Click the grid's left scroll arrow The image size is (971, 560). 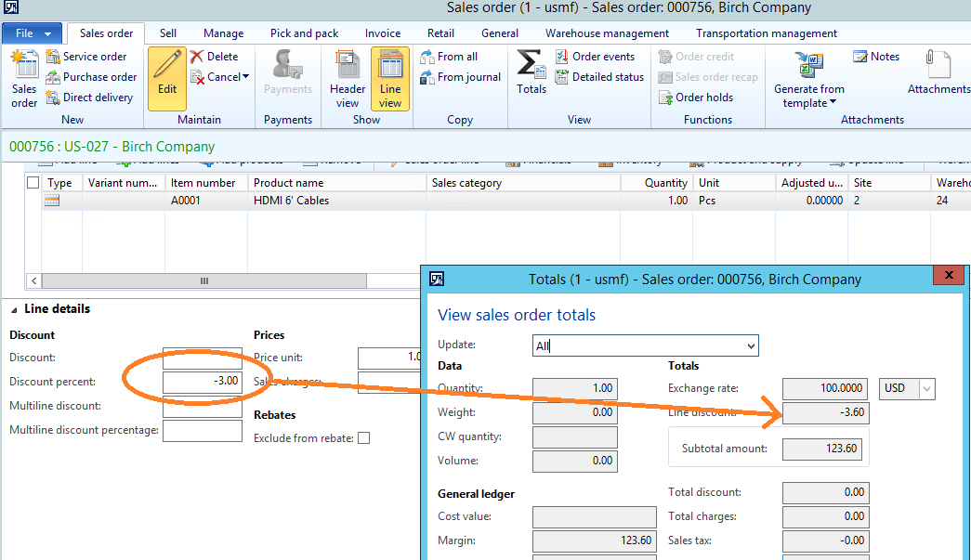click(34, 280)
